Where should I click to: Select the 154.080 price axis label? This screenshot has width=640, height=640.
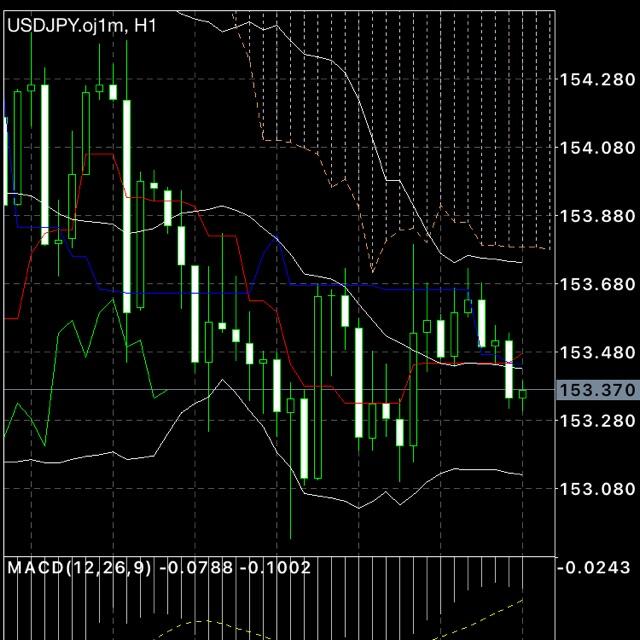pos(597,148)
